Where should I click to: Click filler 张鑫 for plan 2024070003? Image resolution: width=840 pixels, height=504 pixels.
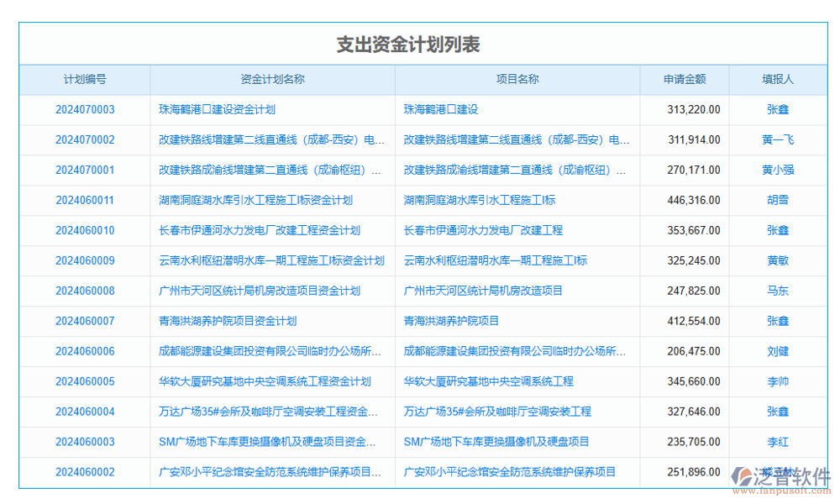point(777,109)
